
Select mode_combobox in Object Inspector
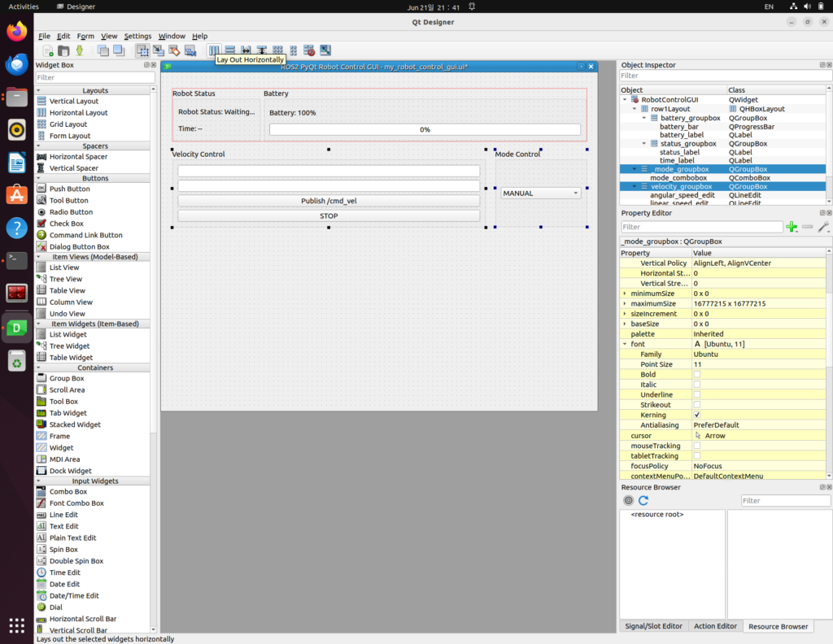pyautogui.click(x=722, y=178)
